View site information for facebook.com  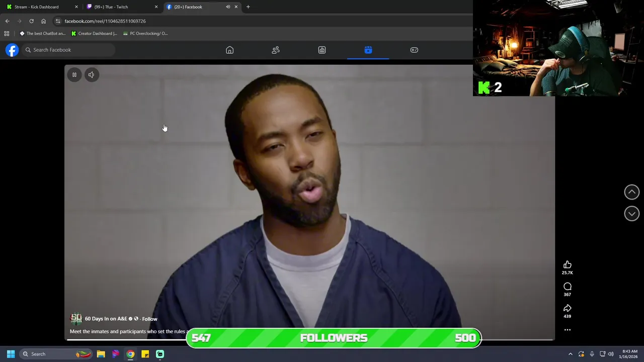(58, 21)
